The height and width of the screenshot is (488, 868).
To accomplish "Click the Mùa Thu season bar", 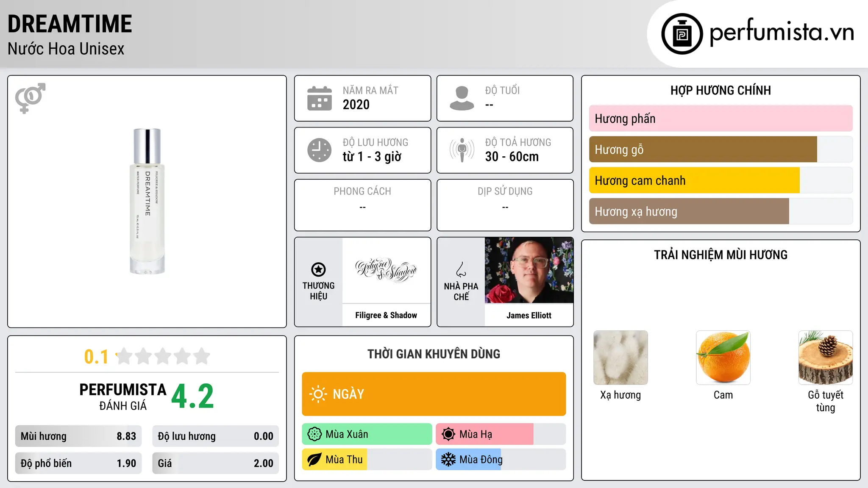I will (x=367, y=460).
